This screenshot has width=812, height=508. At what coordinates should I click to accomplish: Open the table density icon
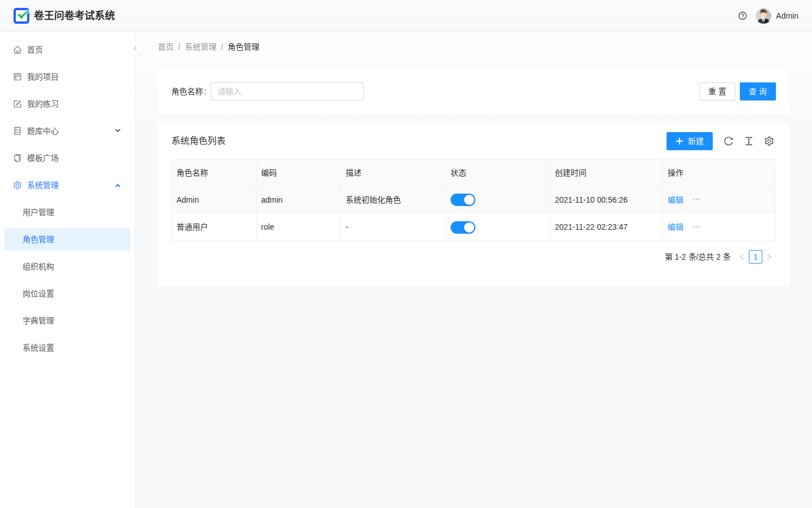tap(749, 141)
